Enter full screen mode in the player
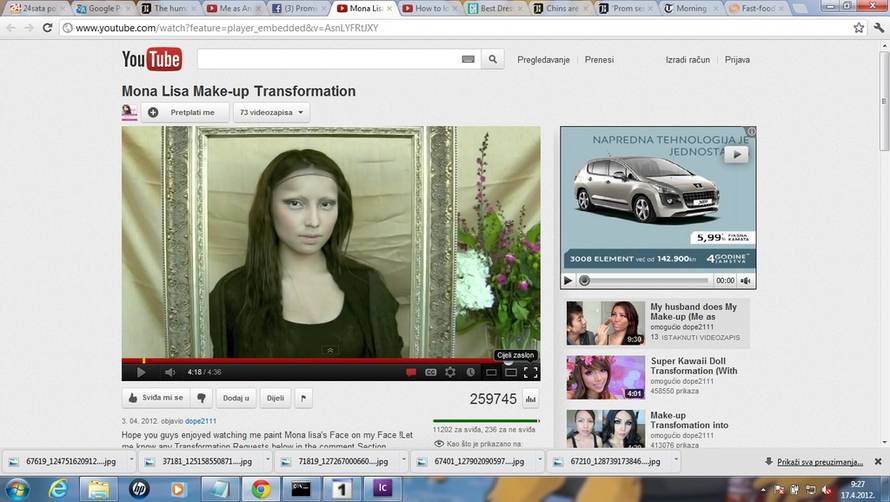The width and height of the screenshot is (890, 502). 531,372
